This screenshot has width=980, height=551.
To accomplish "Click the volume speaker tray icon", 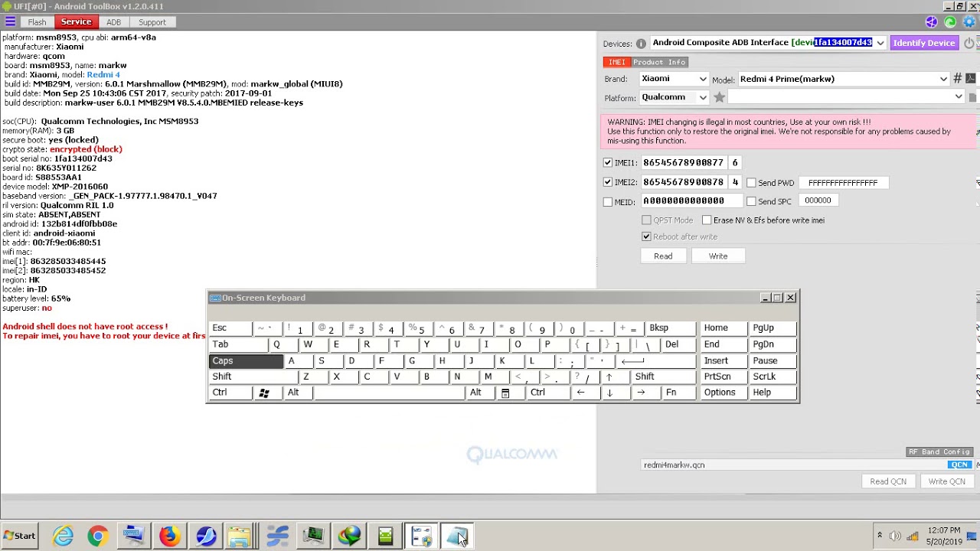I will click(x=896, y=536).
